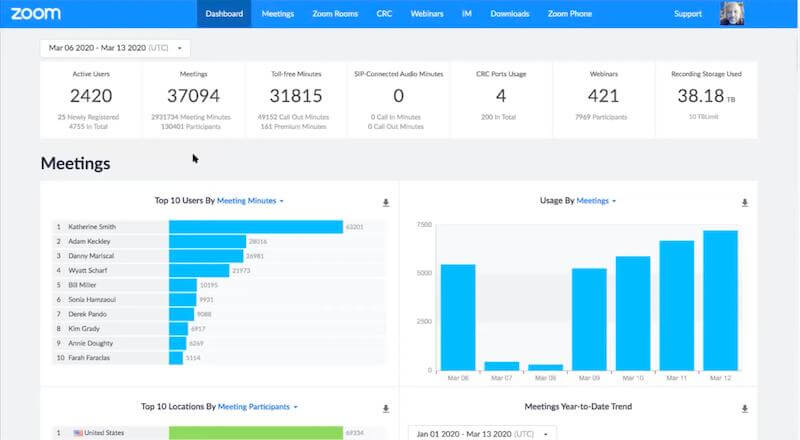Open the Dashboard tab
Viewport: 800px width, 440px height.
(x=224, y=14)
